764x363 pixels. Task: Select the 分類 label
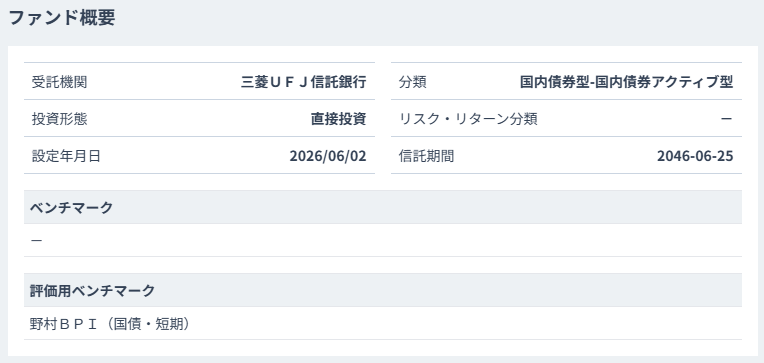413,82
